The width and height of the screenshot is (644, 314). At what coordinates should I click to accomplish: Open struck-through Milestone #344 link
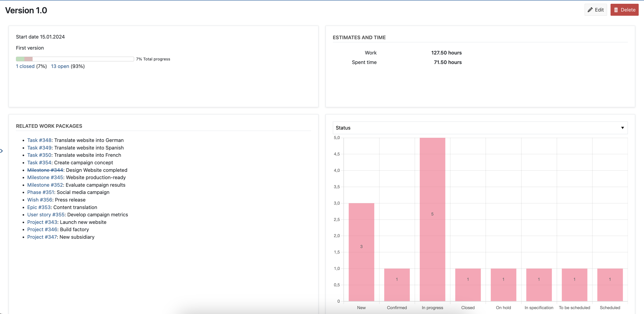(x=45, y=170)
